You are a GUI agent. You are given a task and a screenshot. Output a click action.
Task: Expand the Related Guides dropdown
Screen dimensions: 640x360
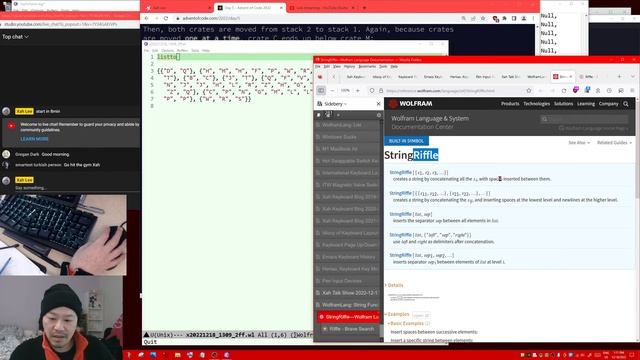pos(614,143)
